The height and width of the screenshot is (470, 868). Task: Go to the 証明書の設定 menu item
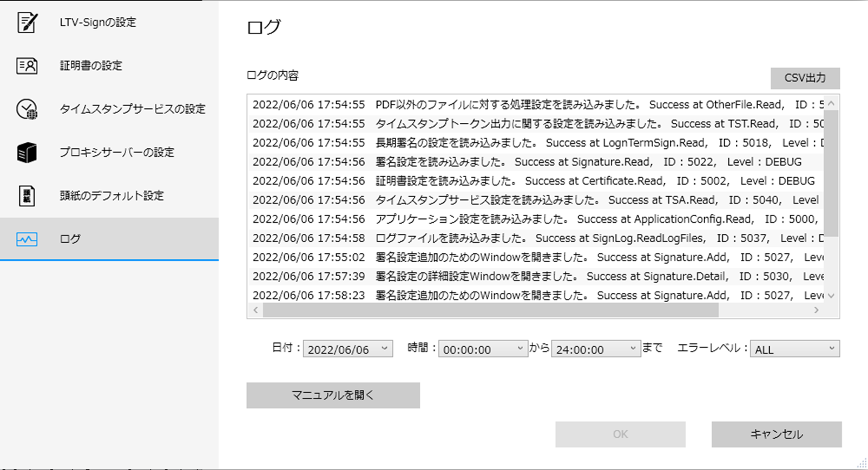[x=91, y=66]
